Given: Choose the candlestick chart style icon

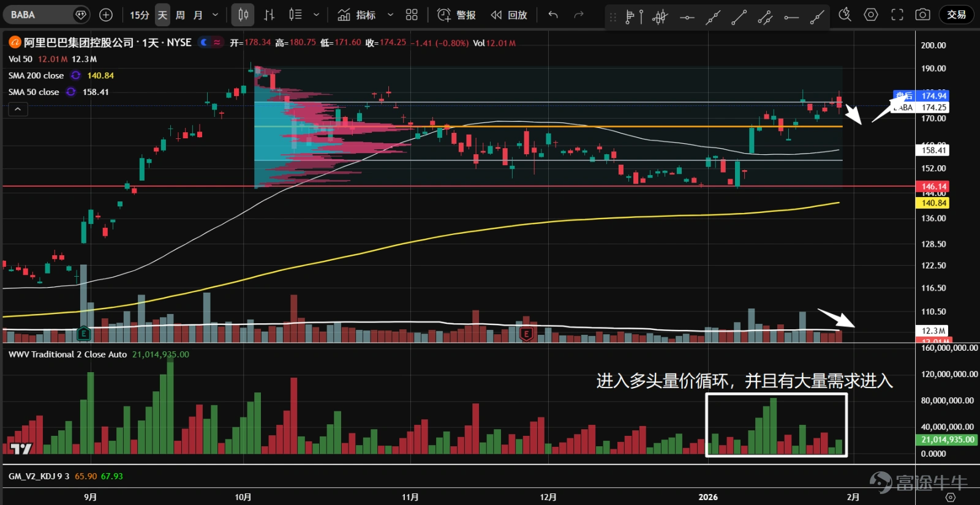Looking at the screenshot, I should point(243,15).
